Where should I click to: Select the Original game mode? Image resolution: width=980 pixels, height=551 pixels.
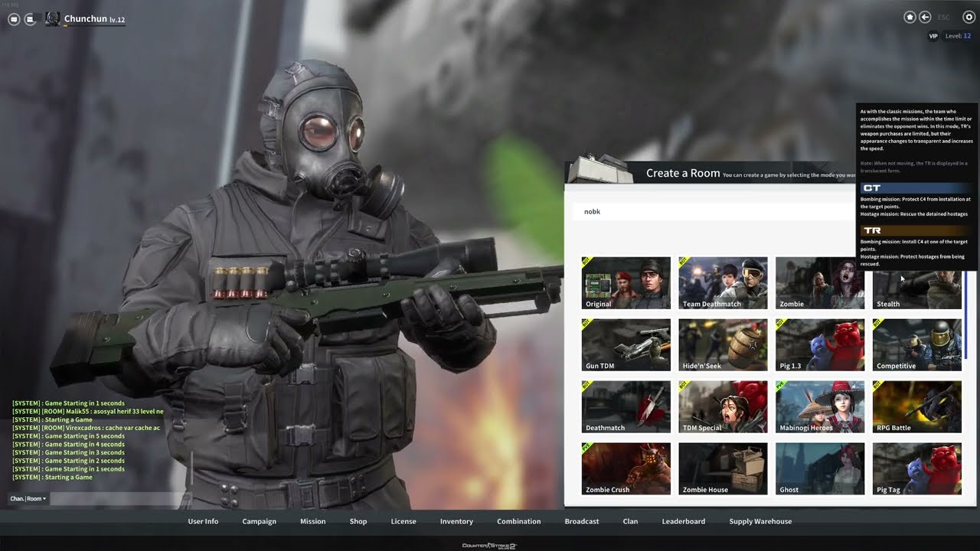point(626,283)
